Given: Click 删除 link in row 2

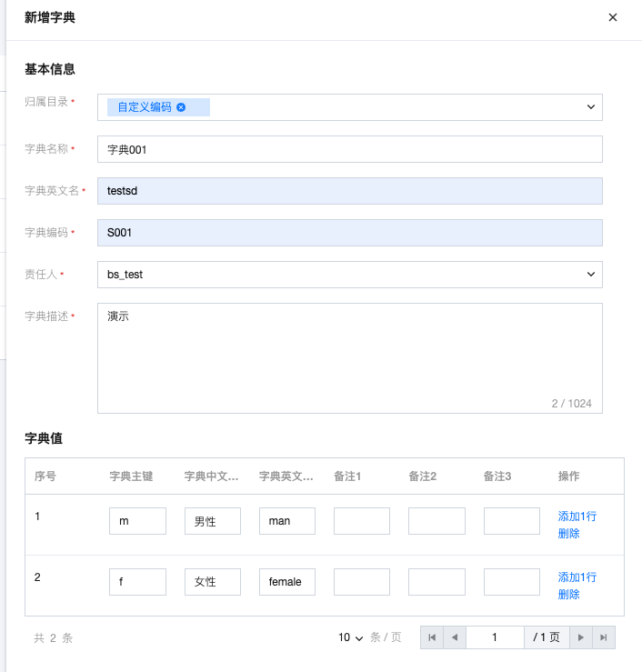Looking at the screenshot, I should click(x=568, y=594).
